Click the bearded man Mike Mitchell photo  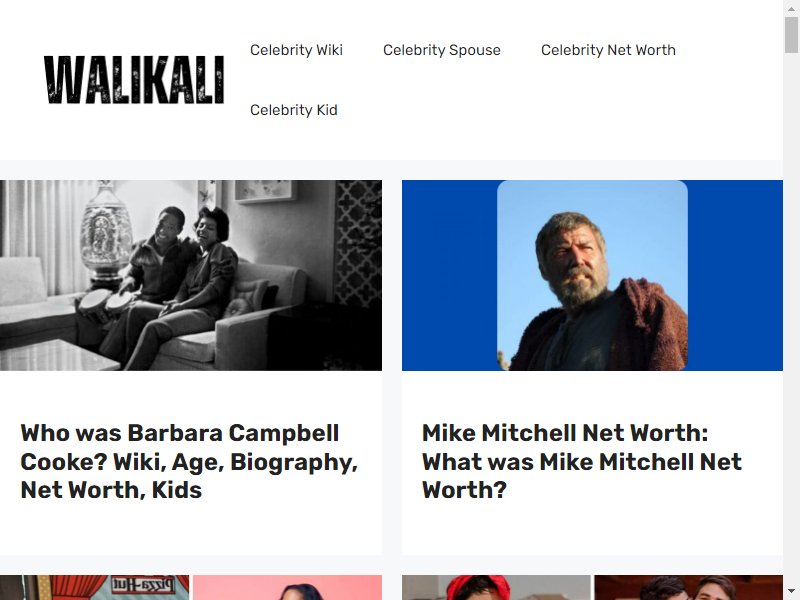[x=592, y=276]
